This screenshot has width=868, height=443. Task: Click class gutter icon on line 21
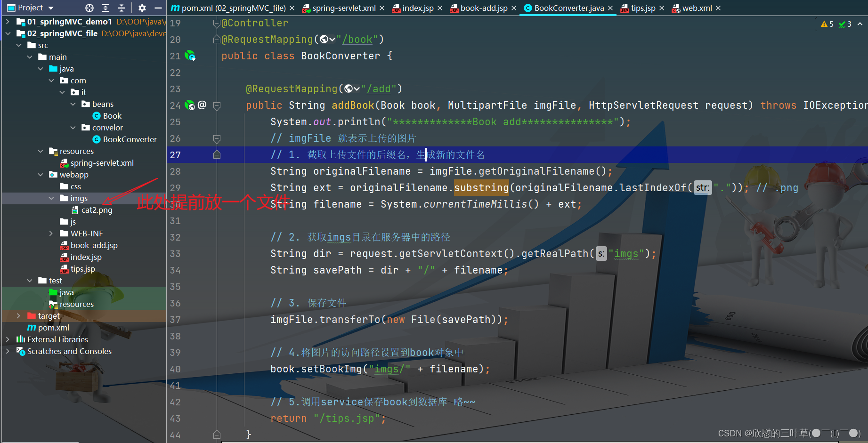(x=190, y=56)
